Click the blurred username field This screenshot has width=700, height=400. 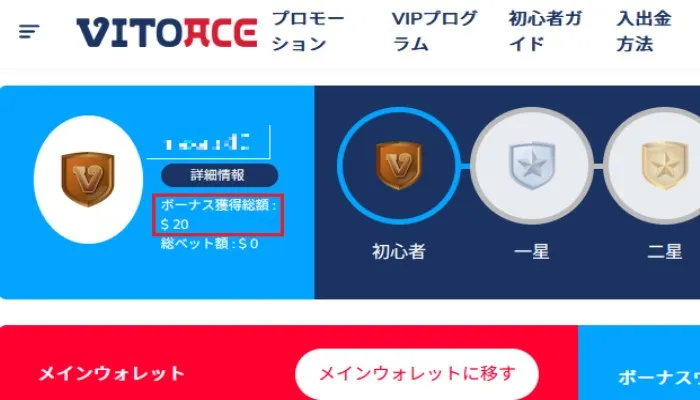coord(208,142)
